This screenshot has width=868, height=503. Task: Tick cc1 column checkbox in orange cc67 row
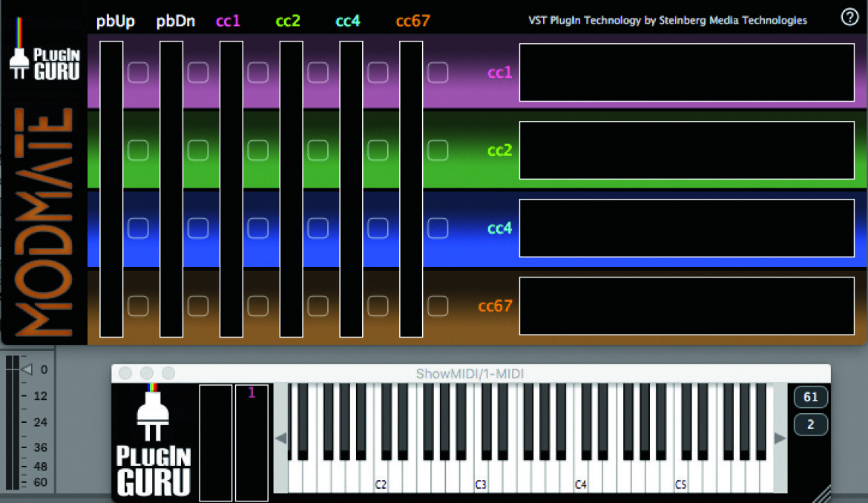[x=258, y=306]
